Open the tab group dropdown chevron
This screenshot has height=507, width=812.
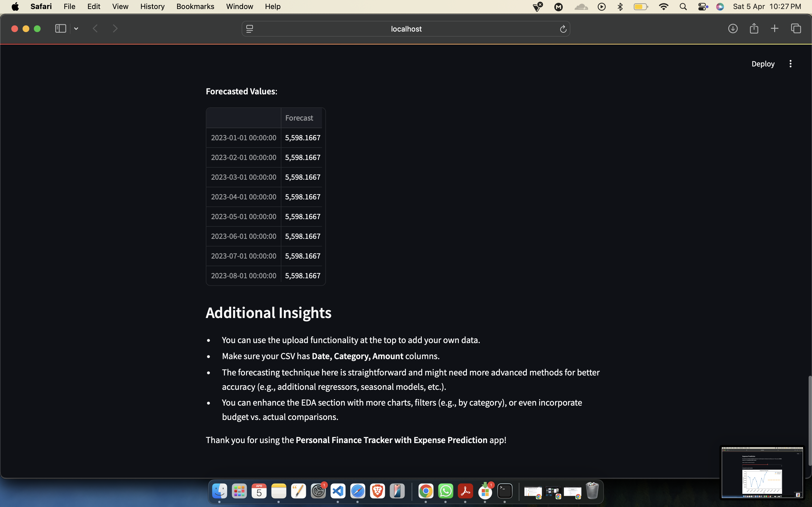76,29
